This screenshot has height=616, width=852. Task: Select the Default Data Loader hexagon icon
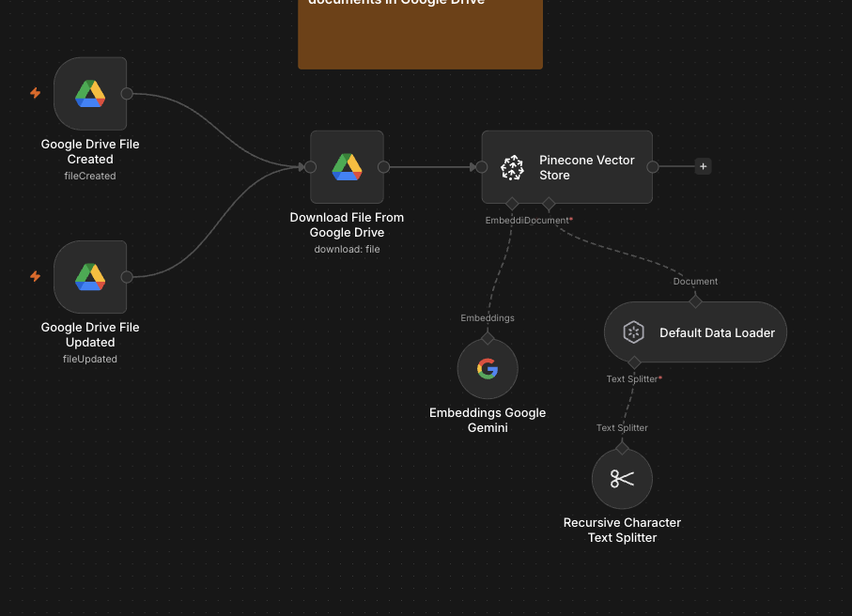pos(633,331)
